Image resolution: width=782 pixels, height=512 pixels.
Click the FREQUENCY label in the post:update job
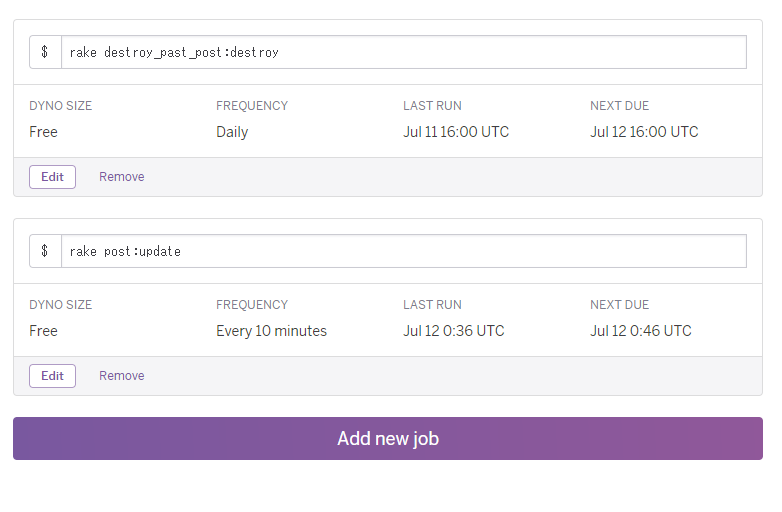tap(251, 305)
